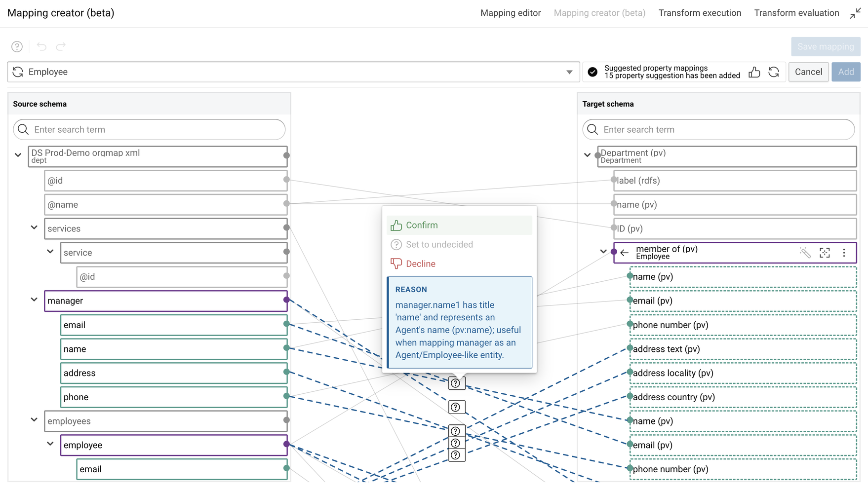Collapse the services node in the source schema
868x490 pixels.
(x=34, y=227)
